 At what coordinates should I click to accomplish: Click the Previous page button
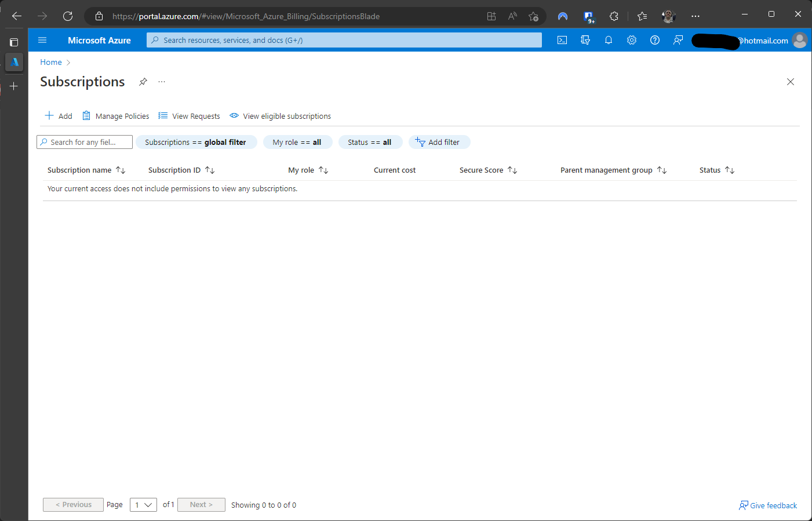coord(73,505)
